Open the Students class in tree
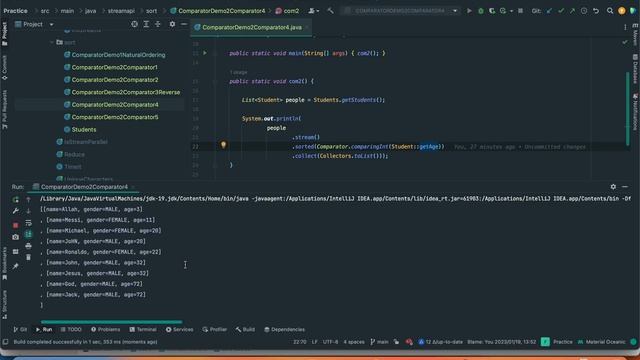Viewport: 640px width, 360px height. point(80,129)
